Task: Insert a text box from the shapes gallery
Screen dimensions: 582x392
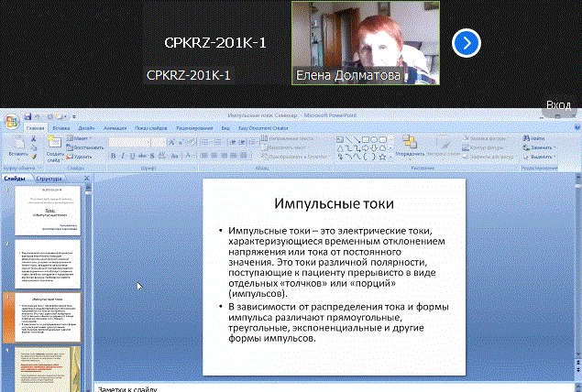Action: (340, 140)
